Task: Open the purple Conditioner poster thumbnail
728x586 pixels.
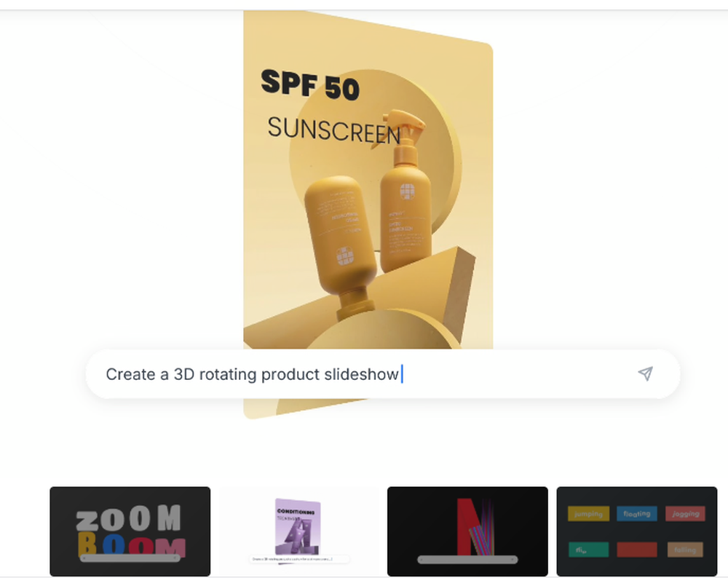Action: tap(298, 531)
